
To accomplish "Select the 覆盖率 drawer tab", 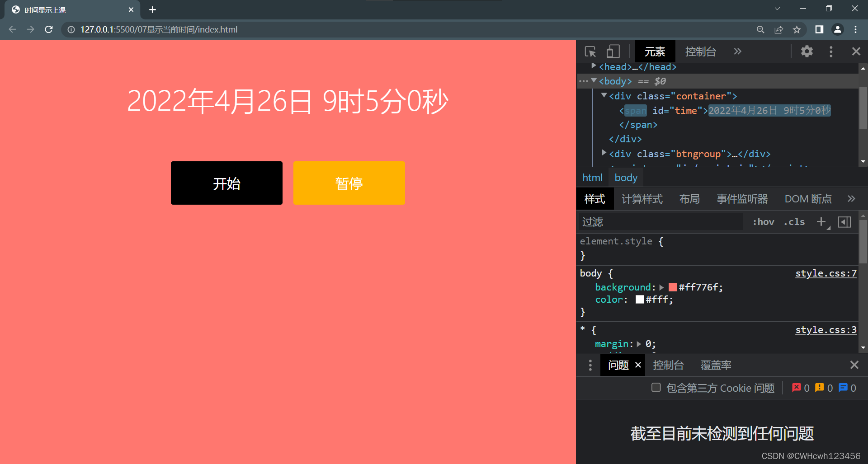I will (716, 365).
